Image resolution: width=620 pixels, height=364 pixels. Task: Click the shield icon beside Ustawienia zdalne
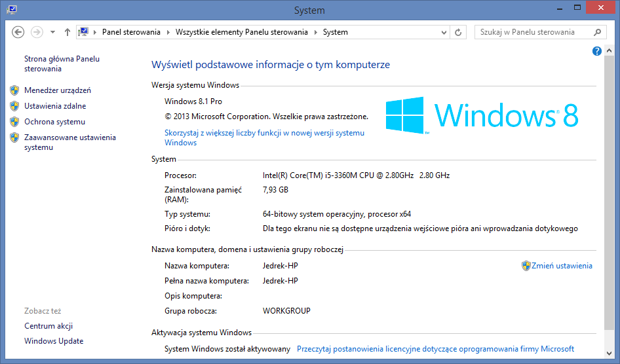click(x=14, y=106)
